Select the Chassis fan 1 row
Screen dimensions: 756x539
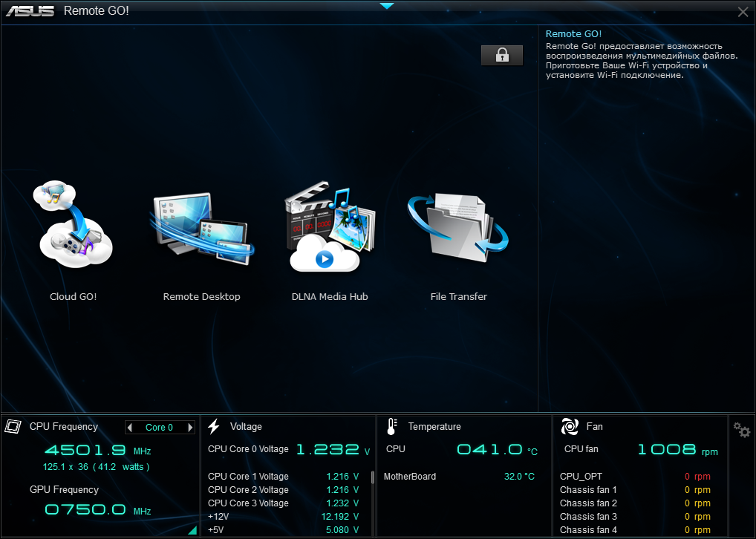point(635,490)
